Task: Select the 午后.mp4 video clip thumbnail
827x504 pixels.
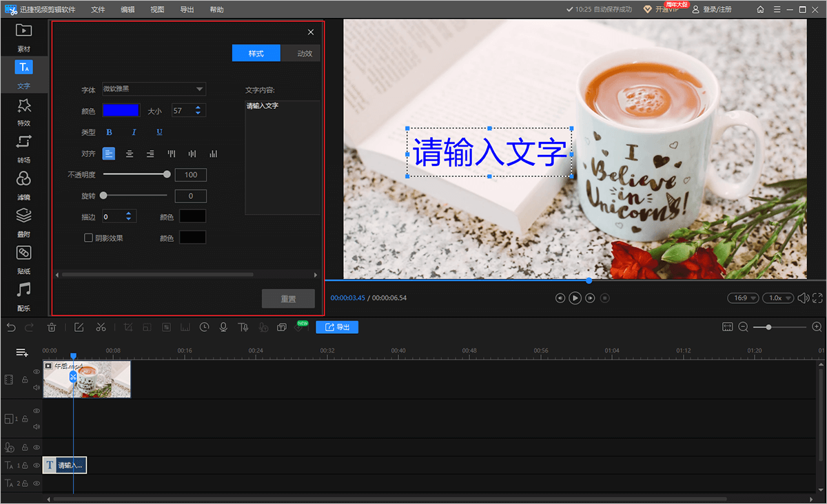Action: (87, 379)
